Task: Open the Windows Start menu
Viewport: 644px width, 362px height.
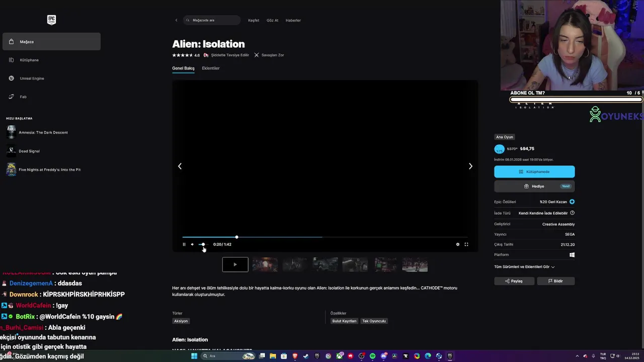Action: tap(194, 356)
